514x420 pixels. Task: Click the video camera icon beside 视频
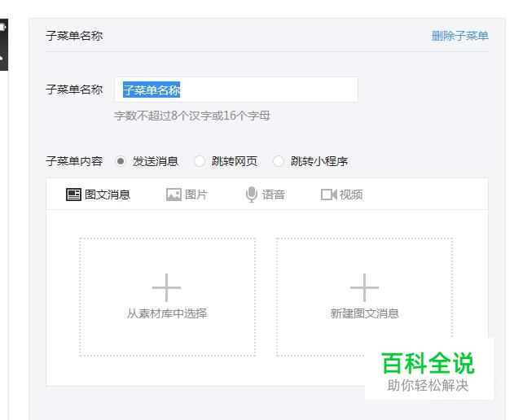tap(329, 195)
